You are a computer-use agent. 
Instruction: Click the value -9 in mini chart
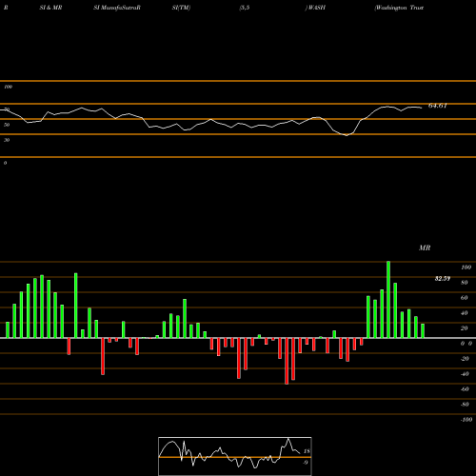pos(306,463)
